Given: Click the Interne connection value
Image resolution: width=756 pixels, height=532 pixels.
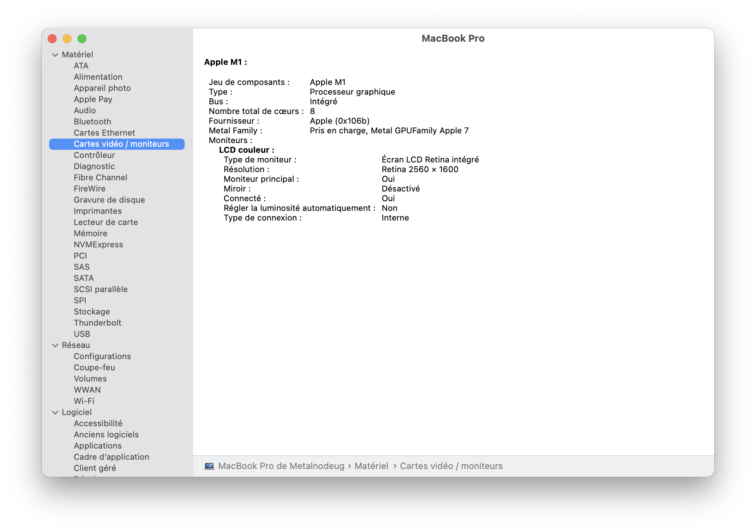Looking at the screenshot, I should pyautogui.click(x=395, y=218).
